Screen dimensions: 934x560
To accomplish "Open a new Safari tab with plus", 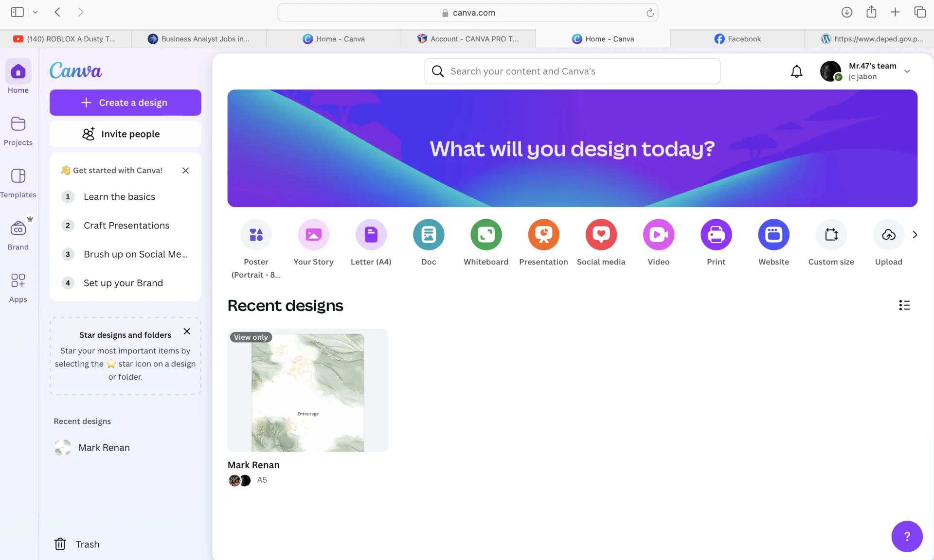I will point(895,12).
